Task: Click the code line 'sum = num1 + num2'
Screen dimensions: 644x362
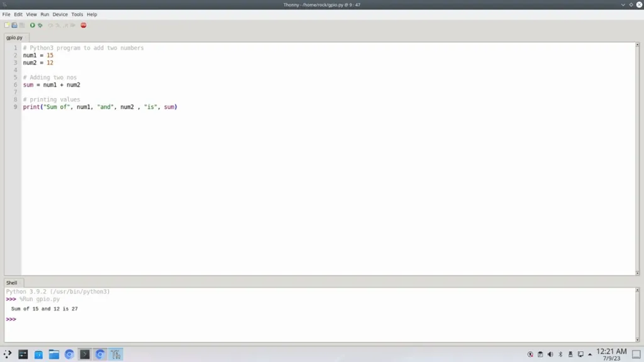Action: coord(52,85)
